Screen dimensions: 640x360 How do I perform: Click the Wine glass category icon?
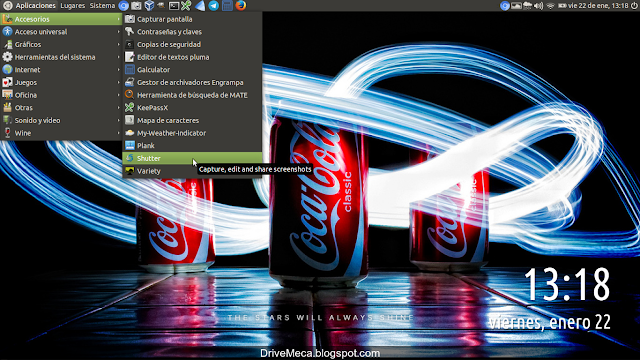(7, 133)
